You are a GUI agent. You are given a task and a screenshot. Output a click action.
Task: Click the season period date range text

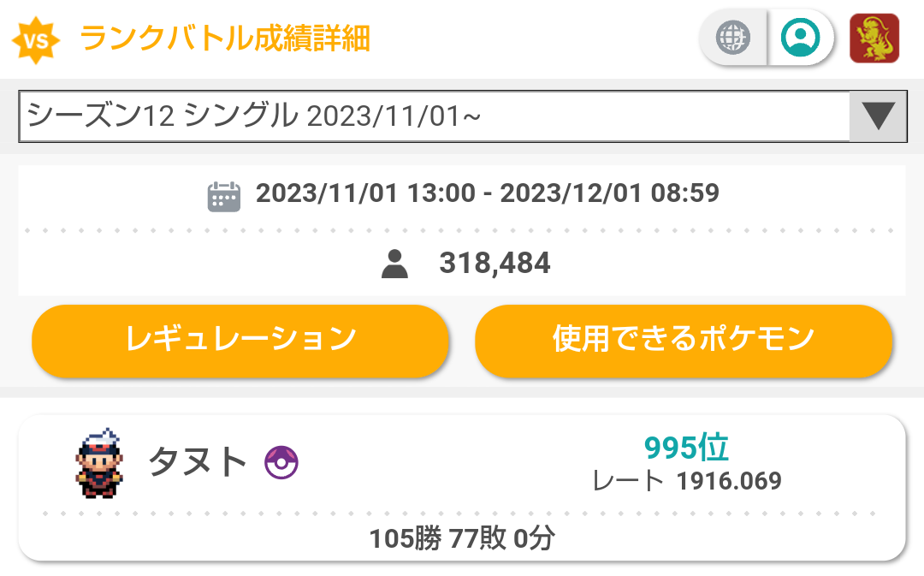pos(488,193)
